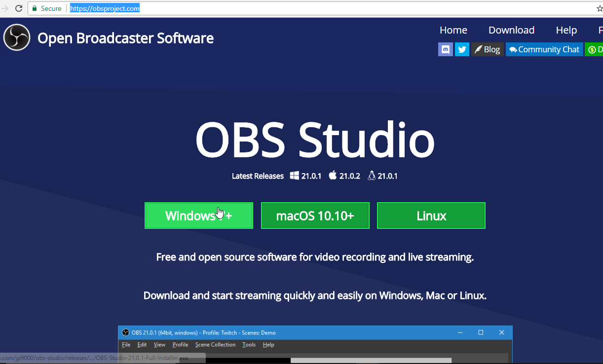Click the OBS 21.0.1 demo window title
603x364 pixels.
(204, 333)
